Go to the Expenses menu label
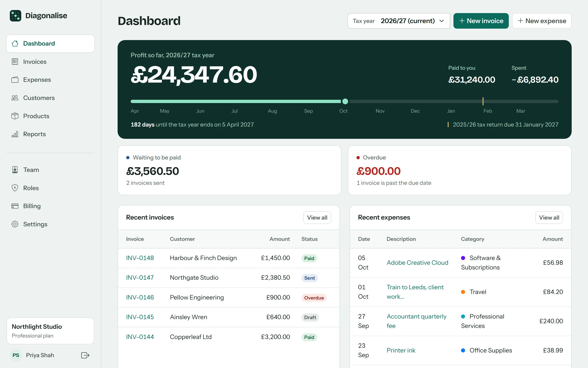The image size is (588, 368). 37,80
